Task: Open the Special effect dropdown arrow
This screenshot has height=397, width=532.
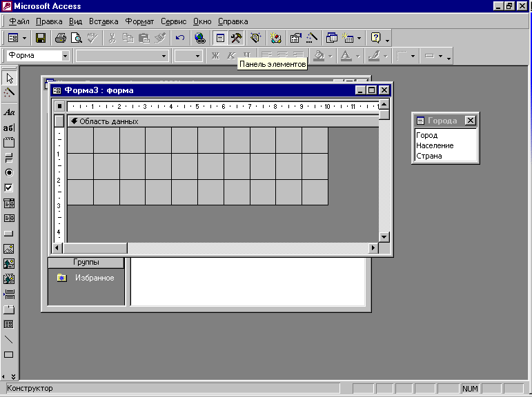Action: pos(440,56)
